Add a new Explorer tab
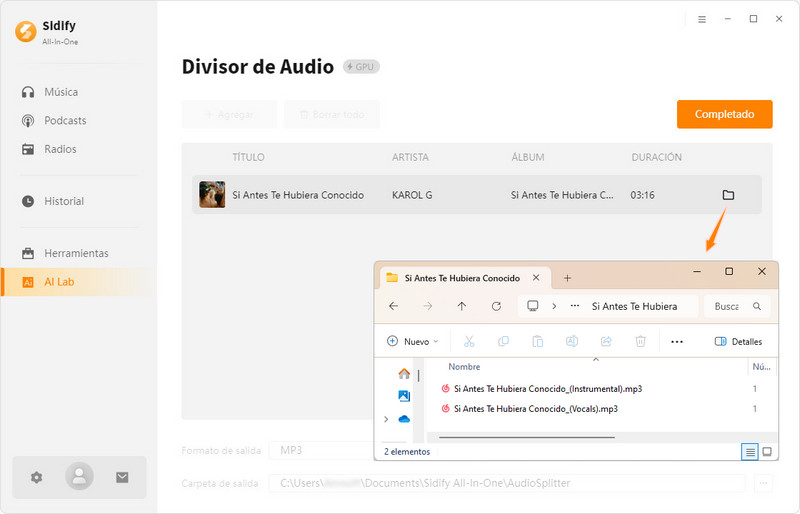Viewport: 800px width, 514px height. click(567, 278)
